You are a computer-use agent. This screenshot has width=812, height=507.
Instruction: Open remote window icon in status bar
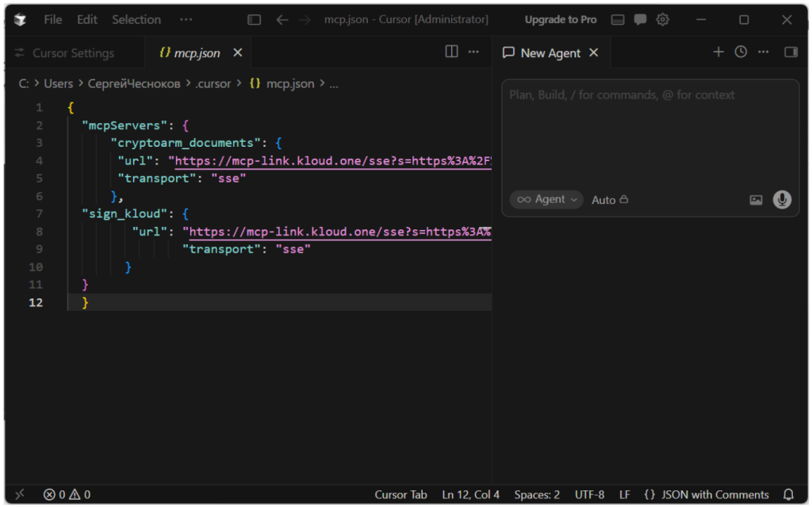(20, 494)
